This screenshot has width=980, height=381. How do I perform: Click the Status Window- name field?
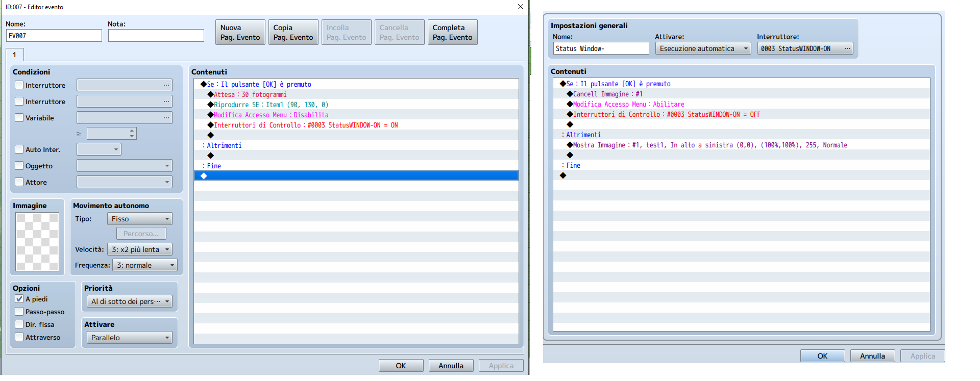(x=601, y=48)
